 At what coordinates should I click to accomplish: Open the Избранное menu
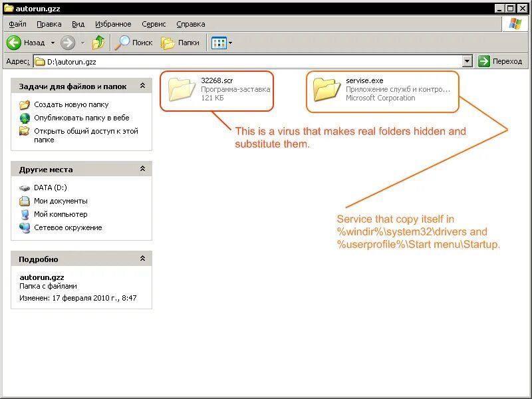point(113,24)
